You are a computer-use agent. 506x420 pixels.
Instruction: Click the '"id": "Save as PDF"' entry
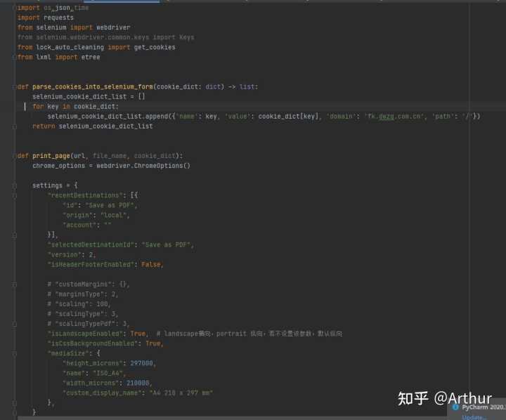tap(100, 205)
